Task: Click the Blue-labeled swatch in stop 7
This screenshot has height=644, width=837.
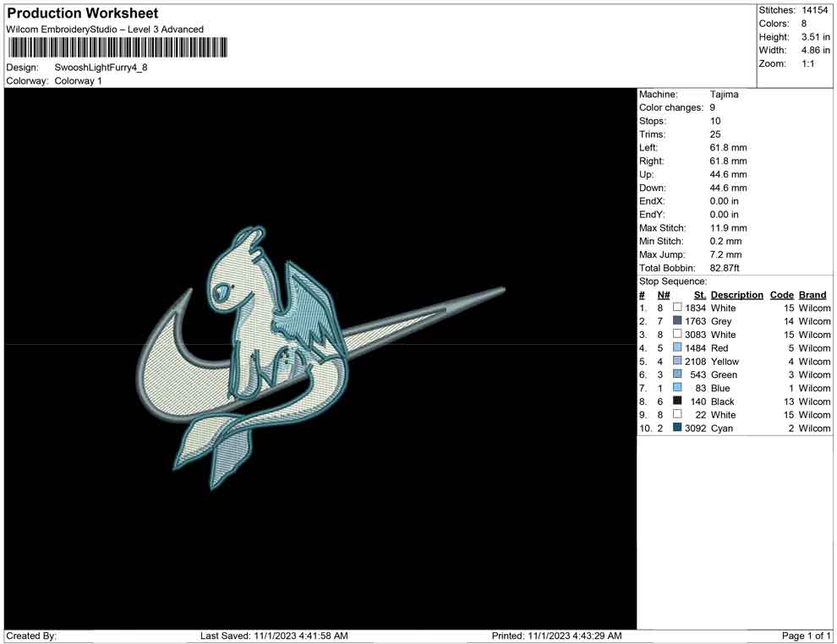Action: 677,388
